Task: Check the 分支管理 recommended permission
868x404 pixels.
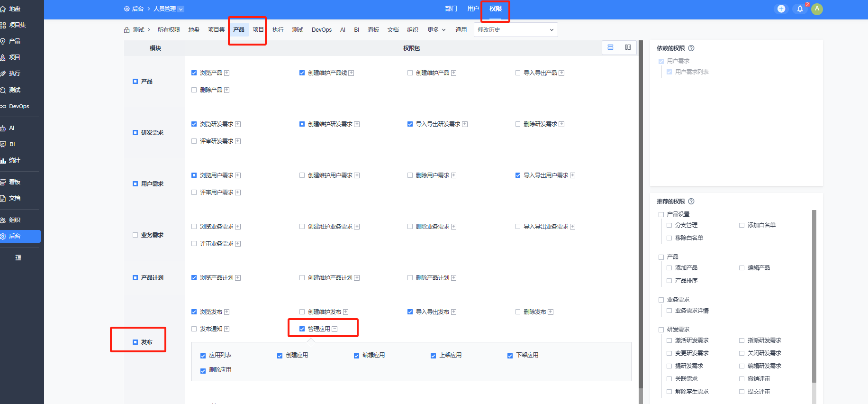Action: (x=669, y=225)
